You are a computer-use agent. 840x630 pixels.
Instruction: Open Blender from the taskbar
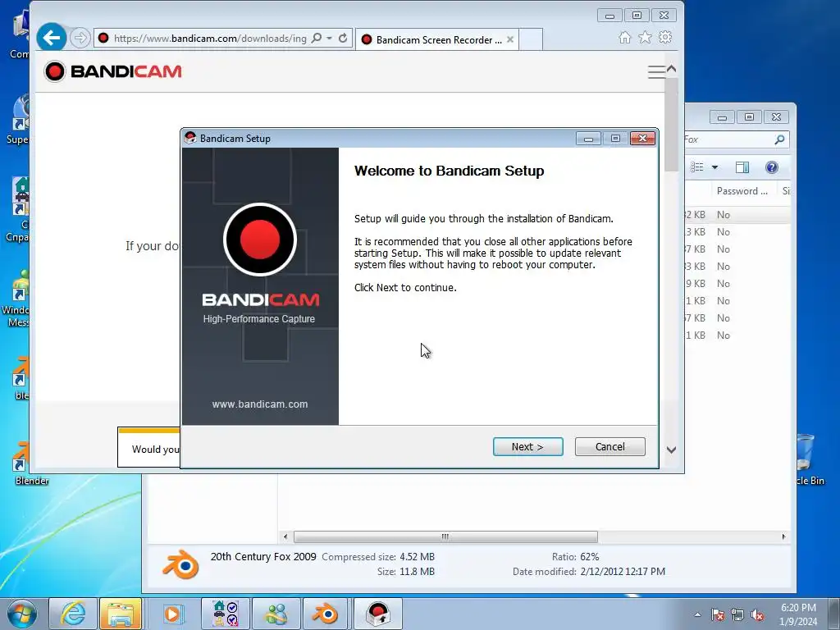(325, 614)
